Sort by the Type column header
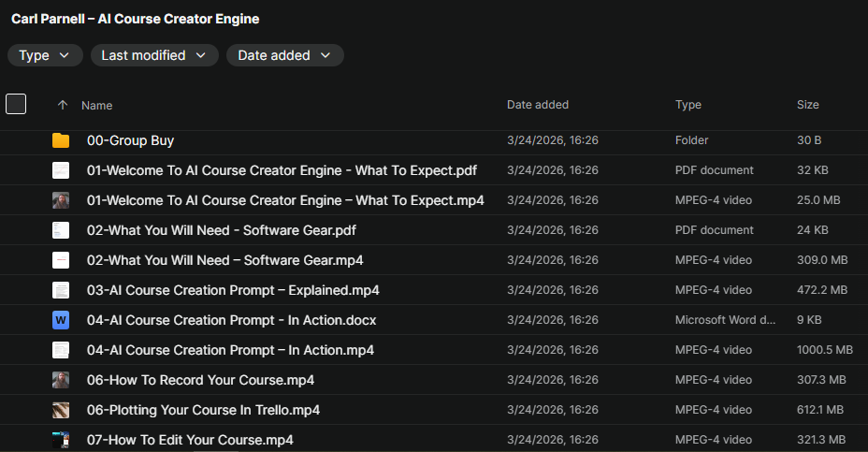The width and height of the screenshot is (868, 452). pyautogui.click(x=688, y=105)
